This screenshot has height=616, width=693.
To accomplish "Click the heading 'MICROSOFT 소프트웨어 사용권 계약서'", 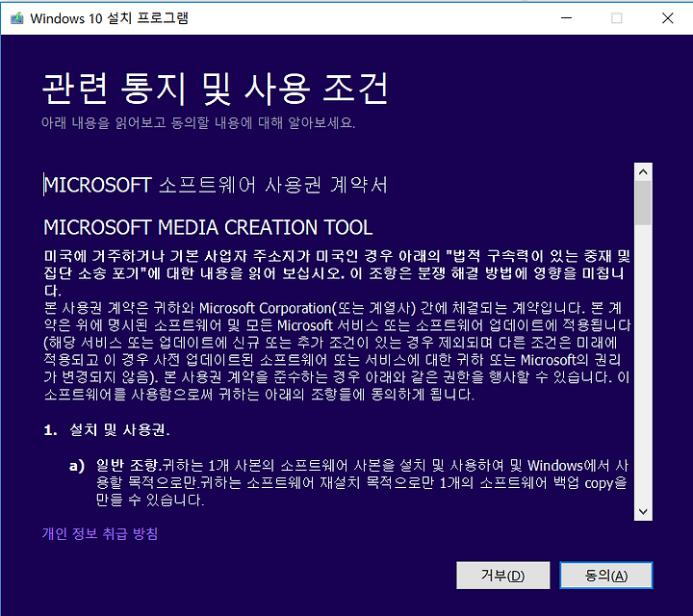I will click(x=216, y=185).
